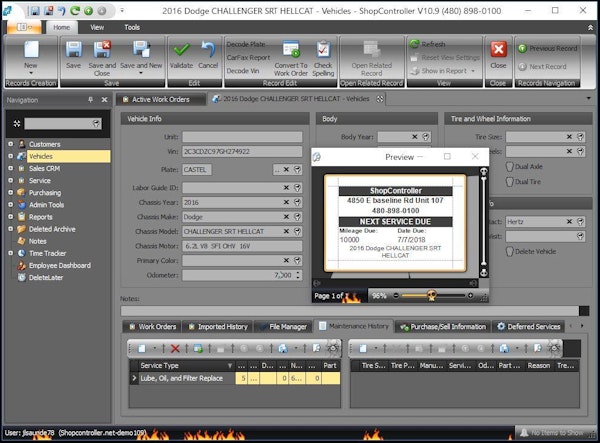Click Reset View Settings
Image resolution: width=600 pixels, height=443 pixels.
[x=445, y=58]
